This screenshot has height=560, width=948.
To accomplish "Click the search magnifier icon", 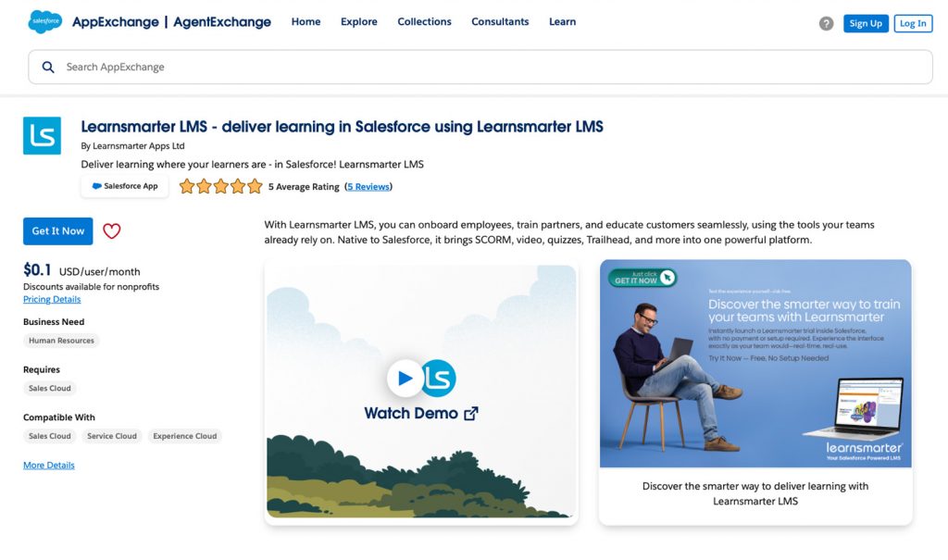I will point(48,68).
